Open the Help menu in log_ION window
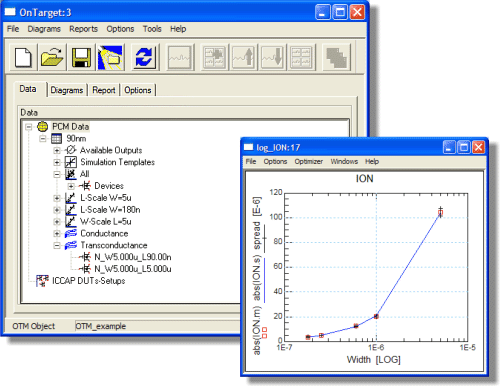The image size is (501, 387). pos(372,162)
